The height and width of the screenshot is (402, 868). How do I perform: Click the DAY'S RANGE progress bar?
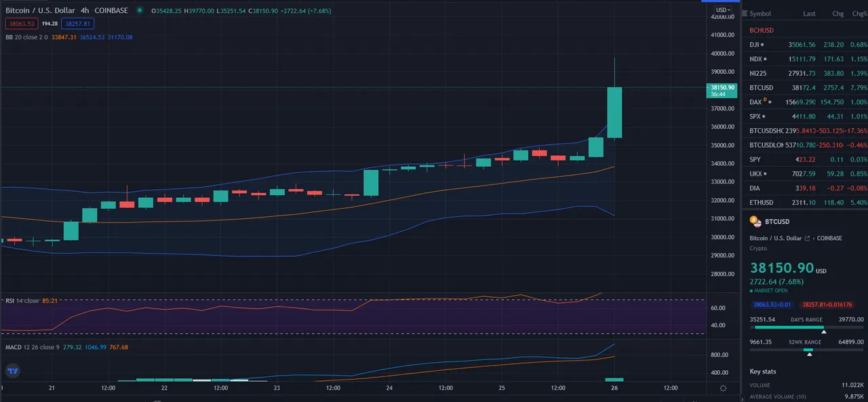coord(806,327)
